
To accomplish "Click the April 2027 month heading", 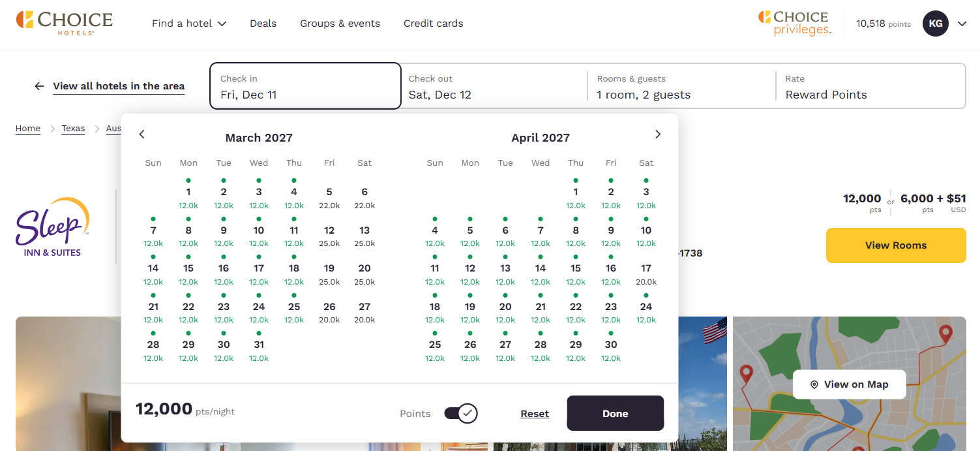I will point(541,138).
